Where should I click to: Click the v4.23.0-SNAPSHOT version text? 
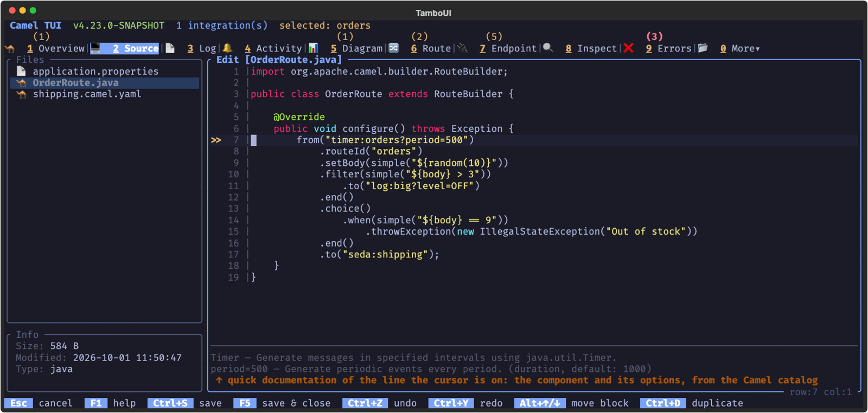click(x=119, y=25)
